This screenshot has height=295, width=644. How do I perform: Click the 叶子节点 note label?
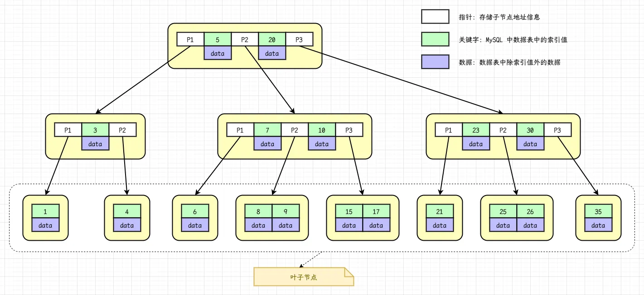(x=303, y=278)
